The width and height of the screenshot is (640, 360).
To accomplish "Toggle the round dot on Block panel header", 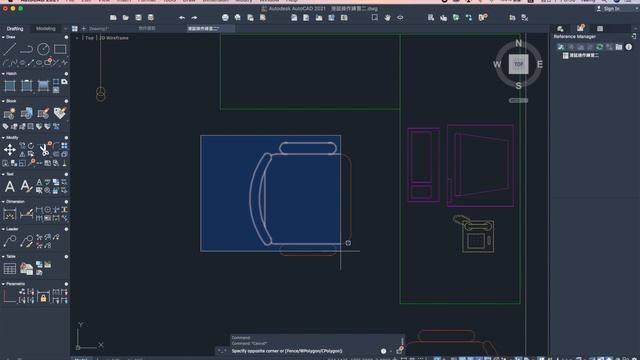I will point(66,101).
